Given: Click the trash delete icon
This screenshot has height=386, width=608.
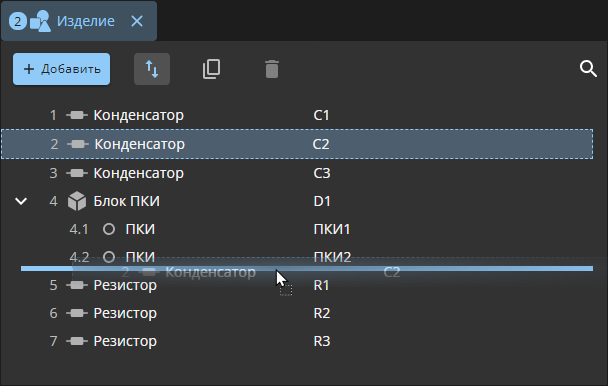Looking at the screenshot, I should click(x=272, y=69).
